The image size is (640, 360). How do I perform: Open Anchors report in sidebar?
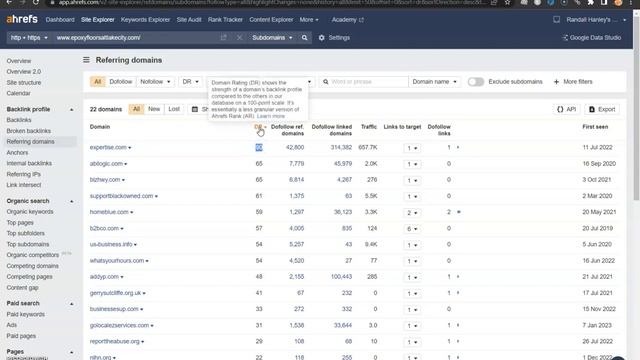point(17,153)
